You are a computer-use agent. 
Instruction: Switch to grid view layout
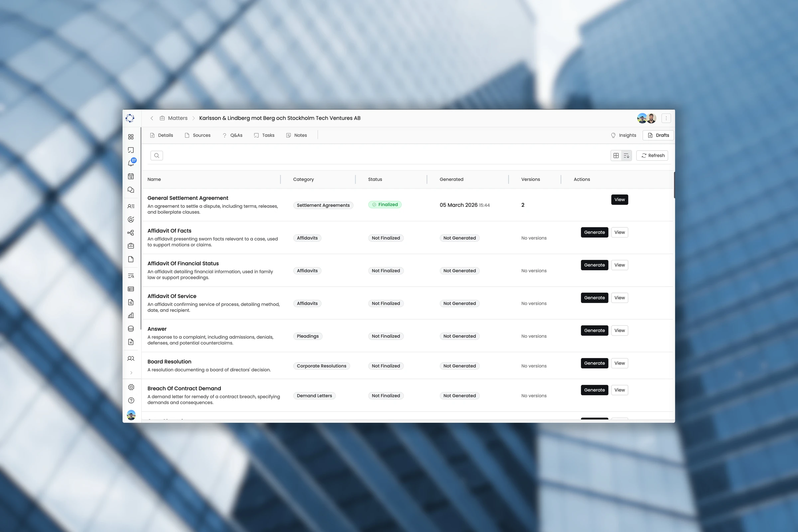coord(616,156)
